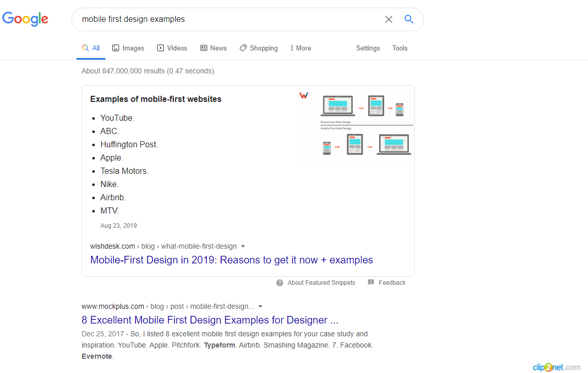Click 'Examples of mobile-first websites' heading
The image size is (588, 373).
pos(155,99)
